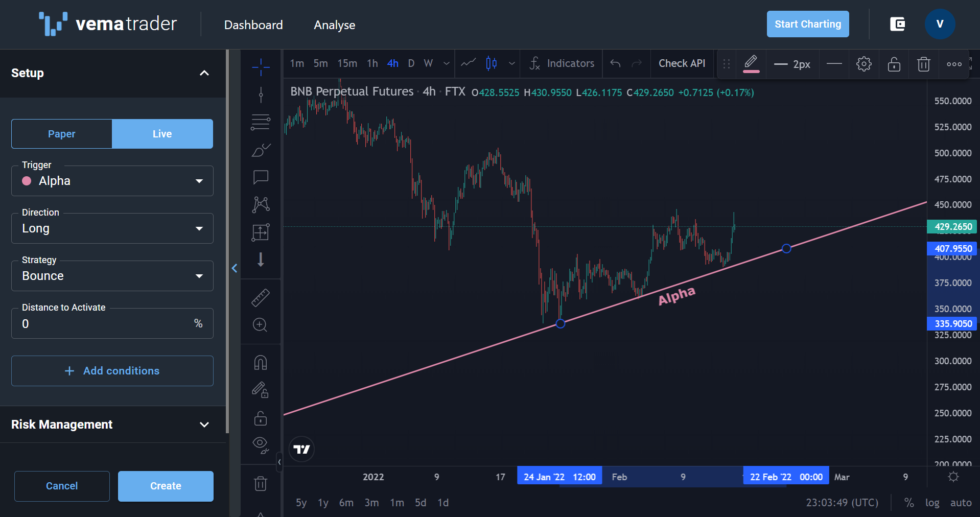Open the Direction Long dropdown
Viewport: 980px width, 517px height.
click(112, 228)
